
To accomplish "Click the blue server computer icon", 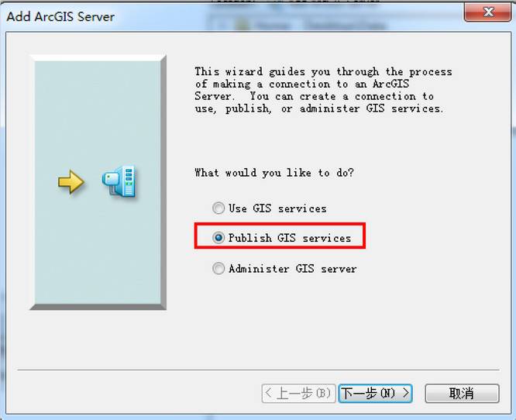I will tap(119, 181).
